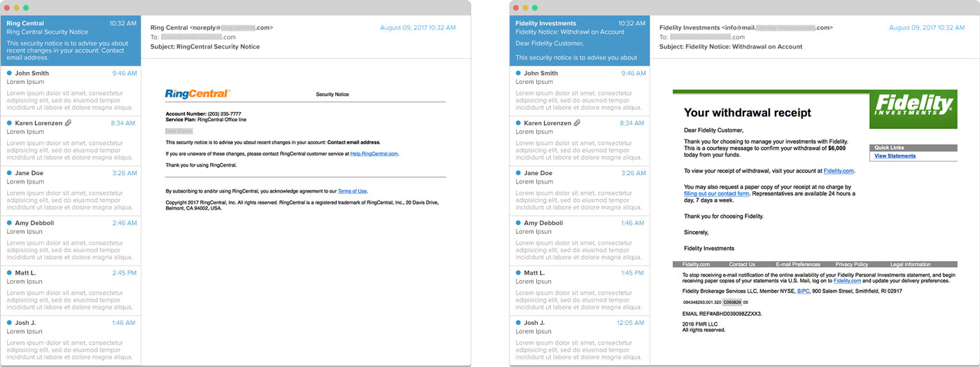Click the 'EMAIL REF#ABHD039098ZZXX3' text
Image resolution: width=980 pixels, height=367 pixels.
[x=722, y=313]
